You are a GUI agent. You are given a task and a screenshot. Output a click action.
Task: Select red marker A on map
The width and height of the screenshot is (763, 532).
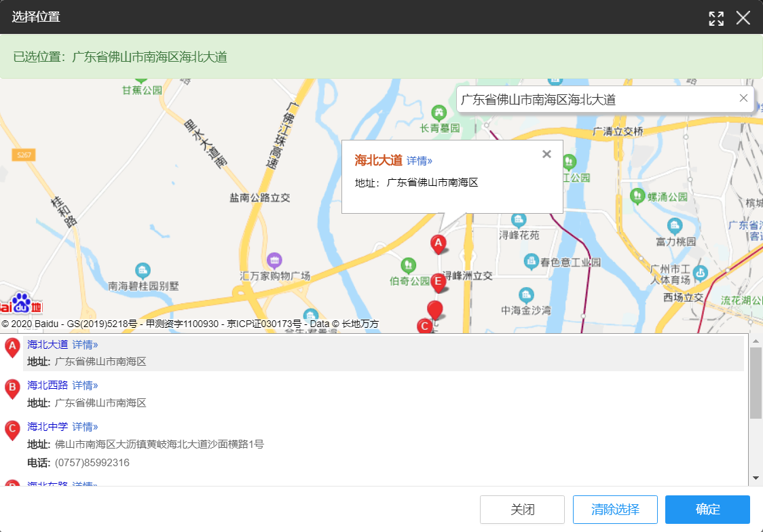pos(439,244)
